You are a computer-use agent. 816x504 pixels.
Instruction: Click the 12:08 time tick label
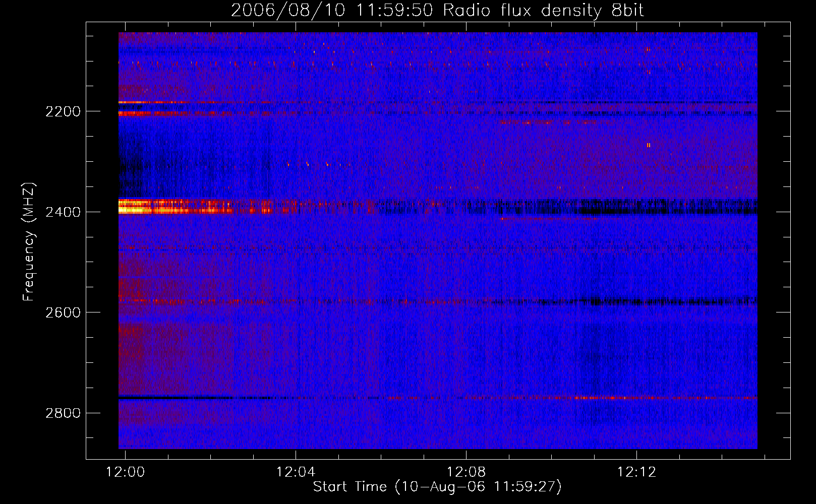(x=467, y=472)
